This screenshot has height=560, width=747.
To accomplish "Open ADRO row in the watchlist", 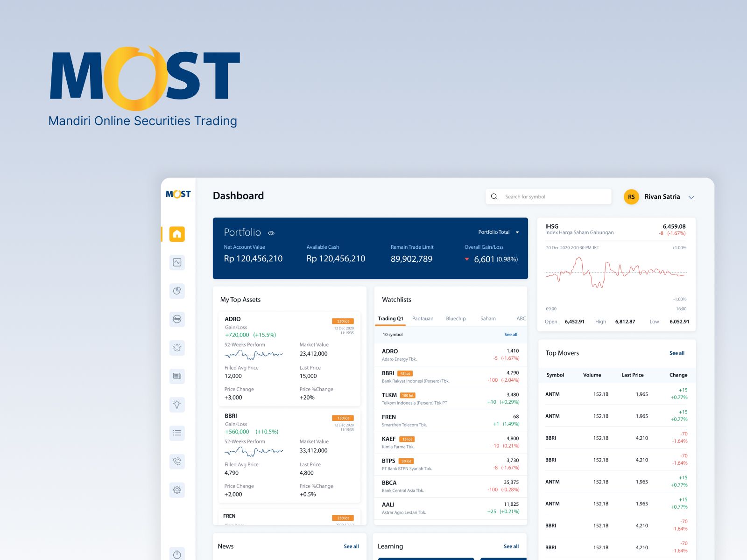I will pos(451,355).
